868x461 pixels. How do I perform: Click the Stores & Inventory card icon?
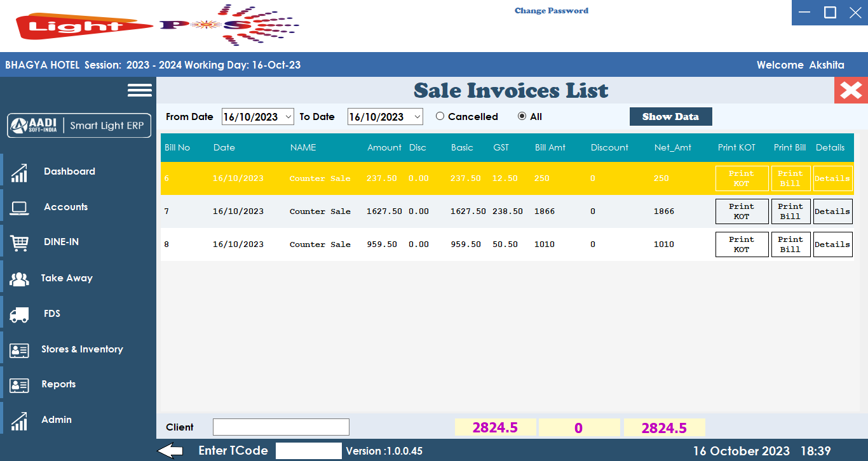pos(20,349)
